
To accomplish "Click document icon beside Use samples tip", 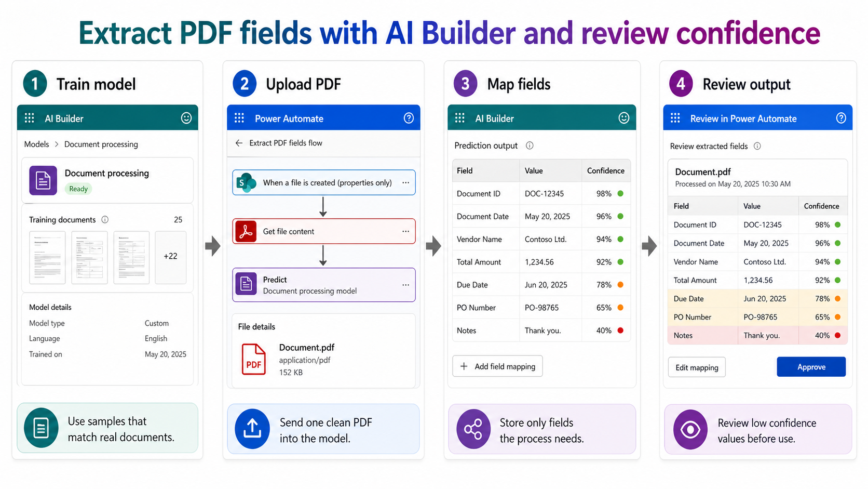I will 41,428.
